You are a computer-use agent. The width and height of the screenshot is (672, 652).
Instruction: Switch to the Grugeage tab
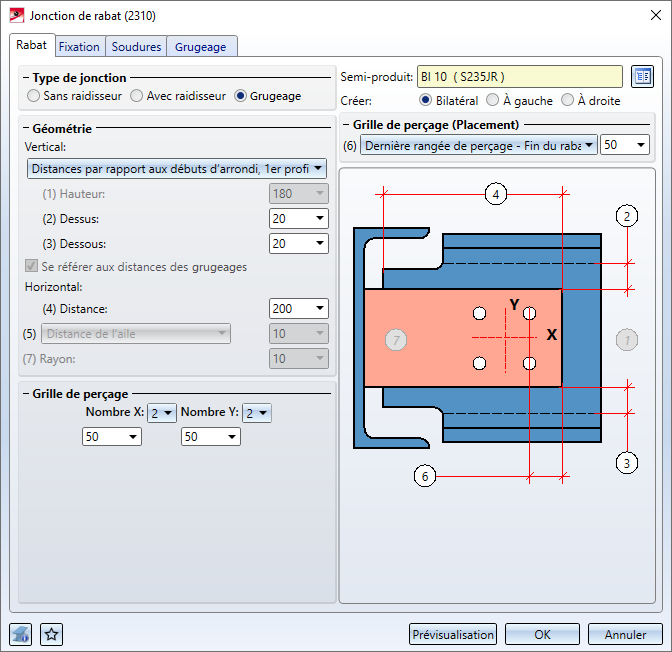(201, 47)
